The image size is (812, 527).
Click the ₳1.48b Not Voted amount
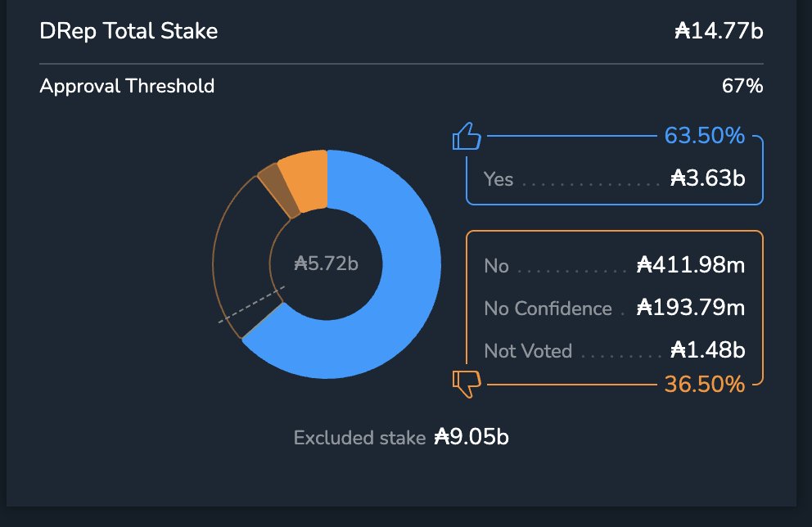pos(707,351)
